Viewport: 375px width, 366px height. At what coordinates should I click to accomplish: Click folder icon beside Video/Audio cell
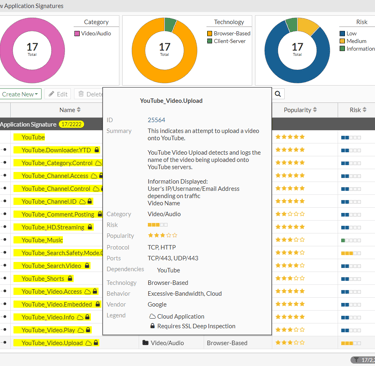(x=145, y=343)
